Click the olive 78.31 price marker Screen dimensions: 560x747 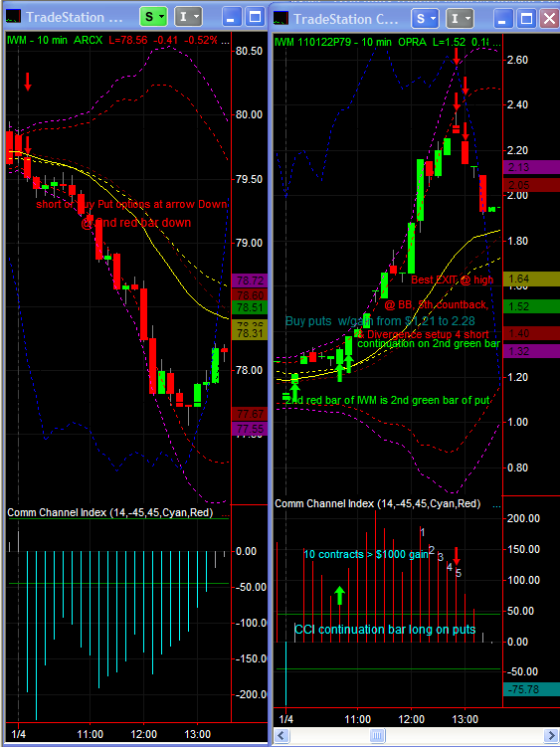[x=250, y=333]
